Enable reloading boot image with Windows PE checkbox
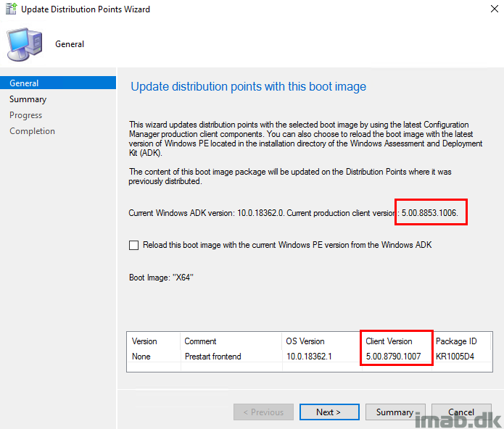The width and height of the screenshot is (504, 429). pyautogui.click(x=133, y=245)
